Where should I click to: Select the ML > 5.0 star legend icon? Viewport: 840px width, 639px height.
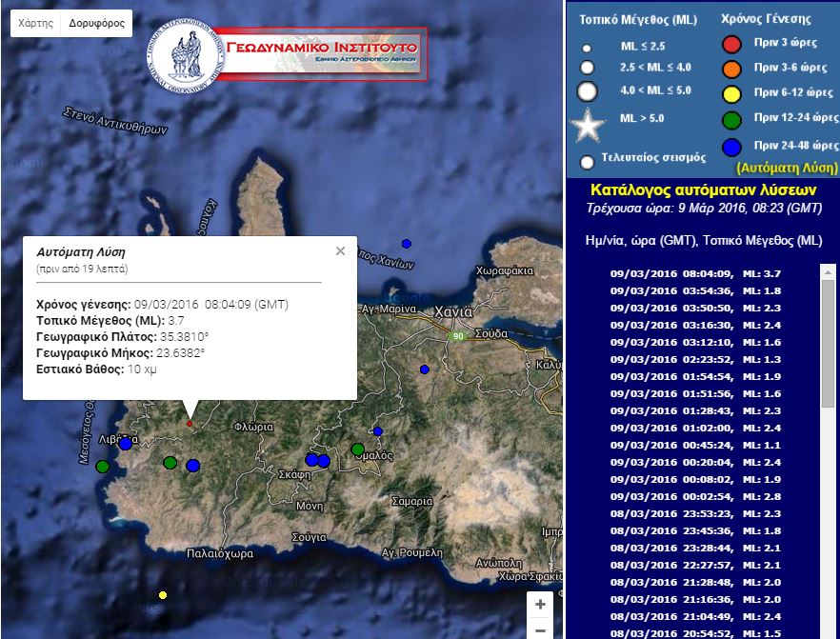589,122
